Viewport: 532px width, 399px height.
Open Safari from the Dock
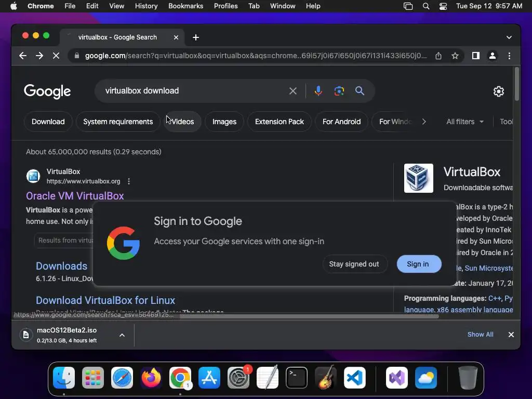point(122,378)
